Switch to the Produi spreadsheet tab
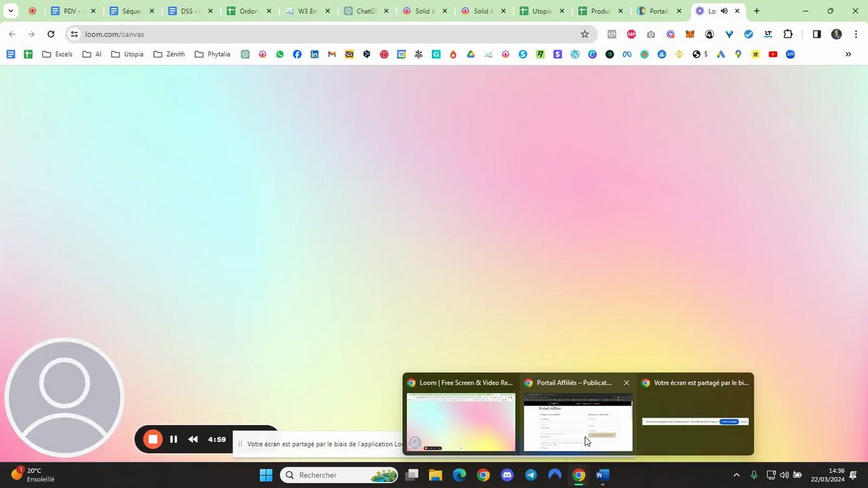 click(601, 11)
